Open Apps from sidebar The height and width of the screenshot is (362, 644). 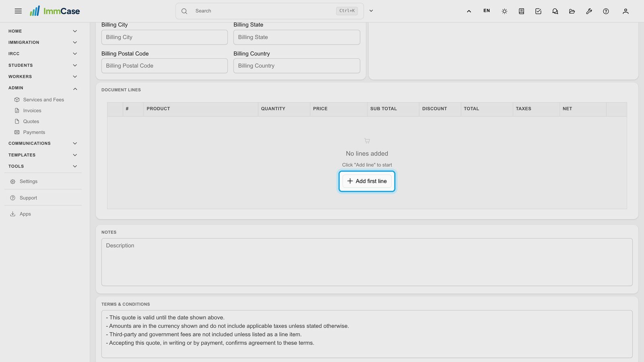click(25, 214)
